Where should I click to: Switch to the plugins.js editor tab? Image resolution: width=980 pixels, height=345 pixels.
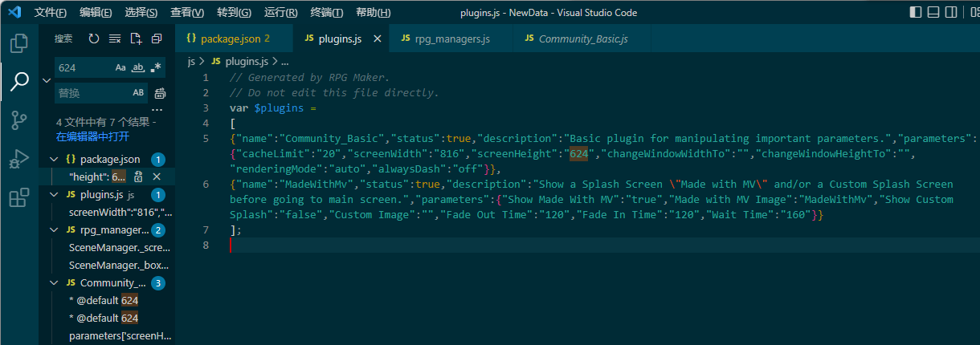click(341, 39)
